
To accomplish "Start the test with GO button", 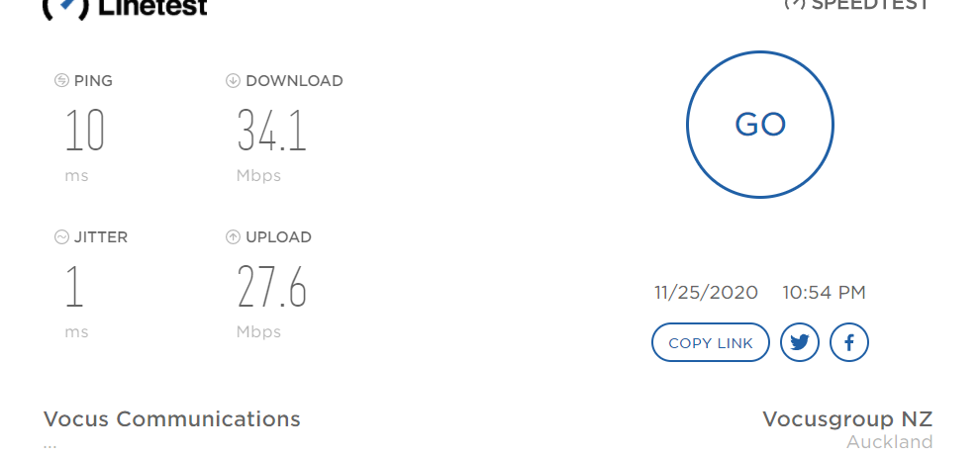I will (x=760, y=125).
